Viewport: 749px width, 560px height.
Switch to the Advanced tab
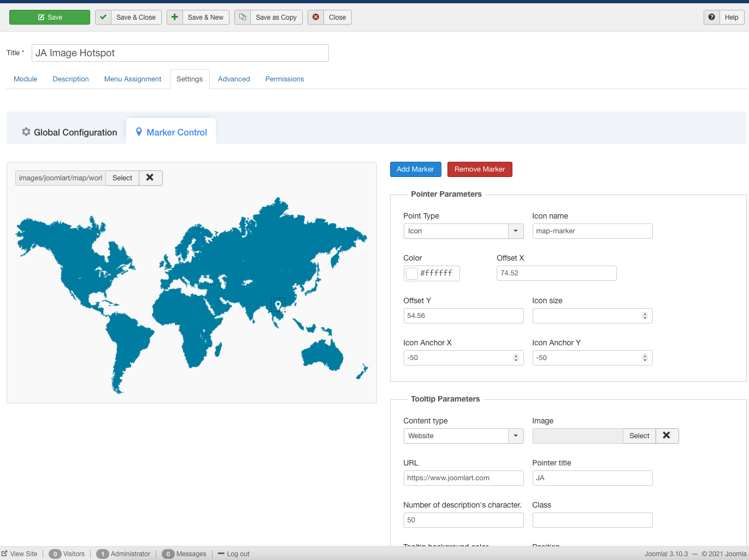pyautogui.click(x=234, y=79)
